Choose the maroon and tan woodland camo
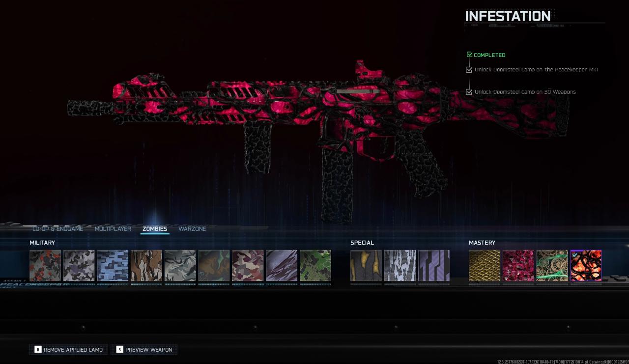Image resolution: width=629 pixels, height=364 pixels. coord(248,266)
